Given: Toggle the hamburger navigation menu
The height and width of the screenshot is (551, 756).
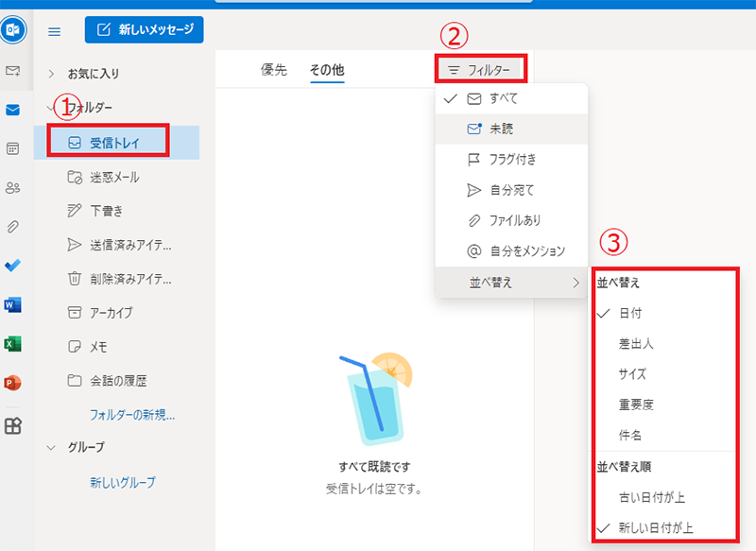Looking at the screenshot, I should tap(55, 32).
